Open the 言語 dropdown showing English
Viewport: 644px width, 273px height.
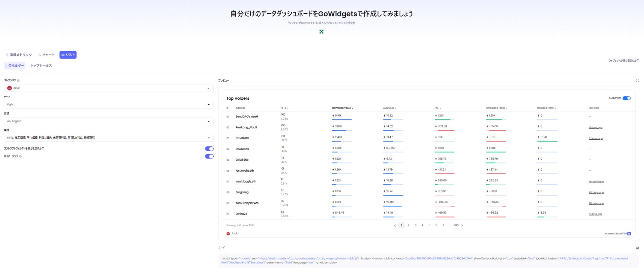(109, 121)
